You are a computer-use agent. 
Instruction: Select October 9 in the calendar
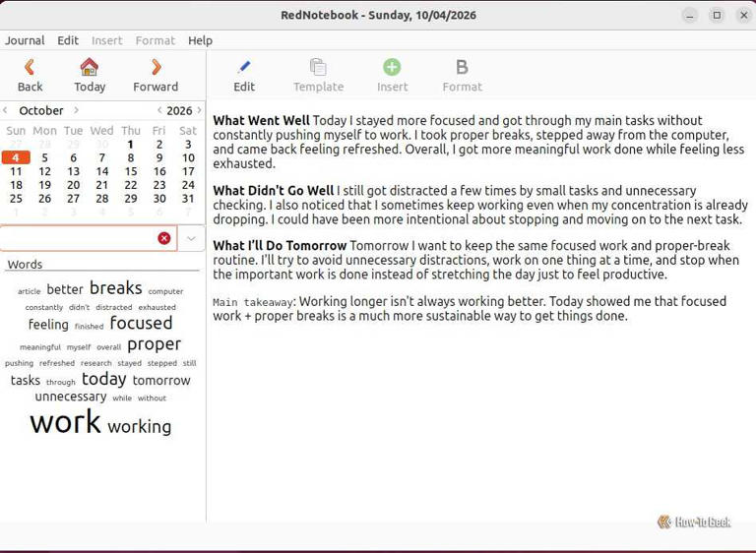pyautogui.click(x=159, y=157)
